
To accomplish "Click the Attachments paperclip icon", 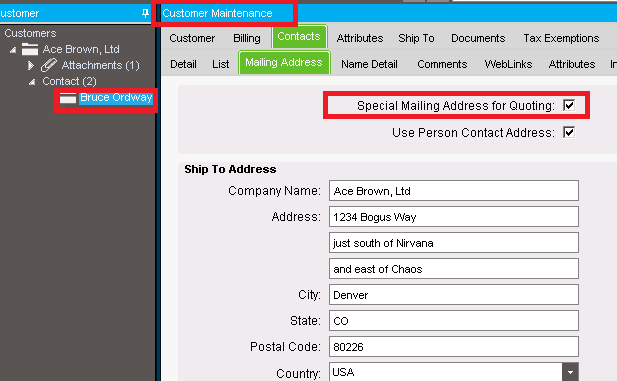I will tap(49, 65).
